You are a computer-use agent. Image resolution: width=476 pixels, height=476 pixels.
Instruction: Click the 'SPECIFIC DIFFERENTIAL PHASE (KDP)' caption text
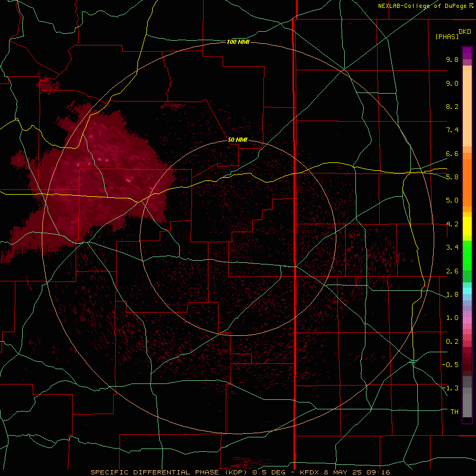pos(169,472)
